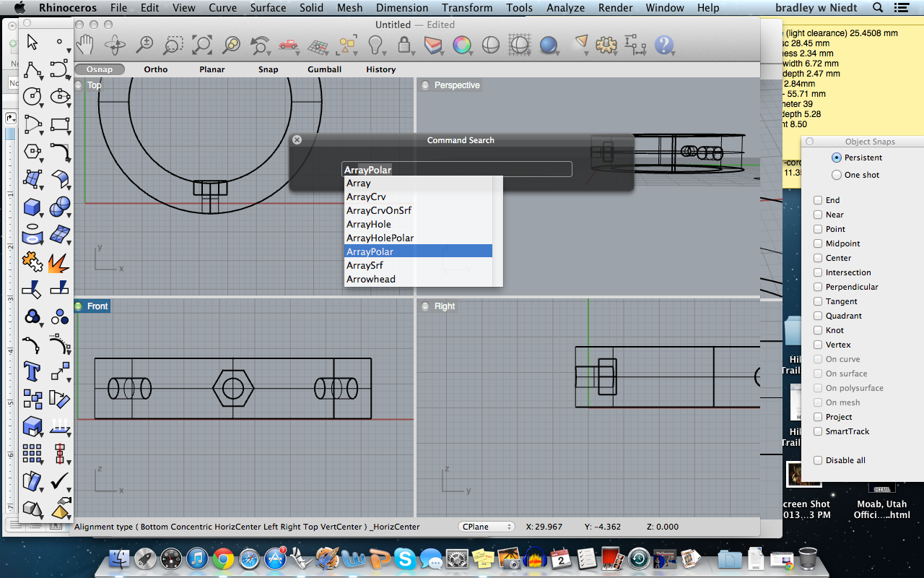Click the padlock Lock objects icon
Screen dimensions: 924x578
pos(404,45)
